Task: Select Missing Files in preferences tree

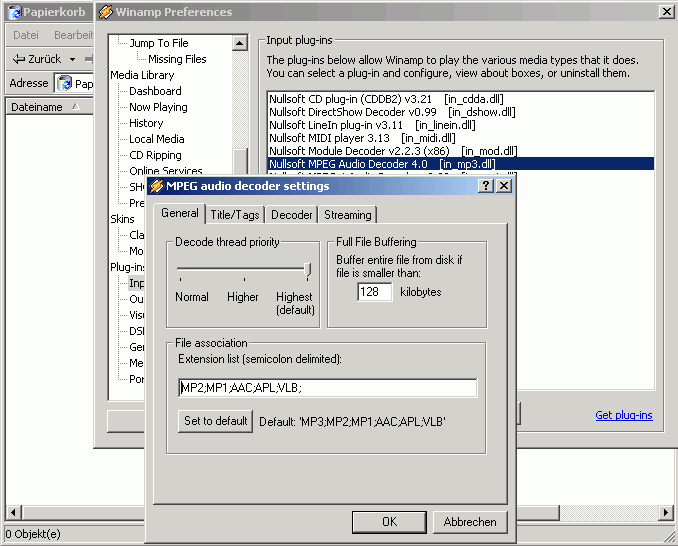Action: click(177, 59)
